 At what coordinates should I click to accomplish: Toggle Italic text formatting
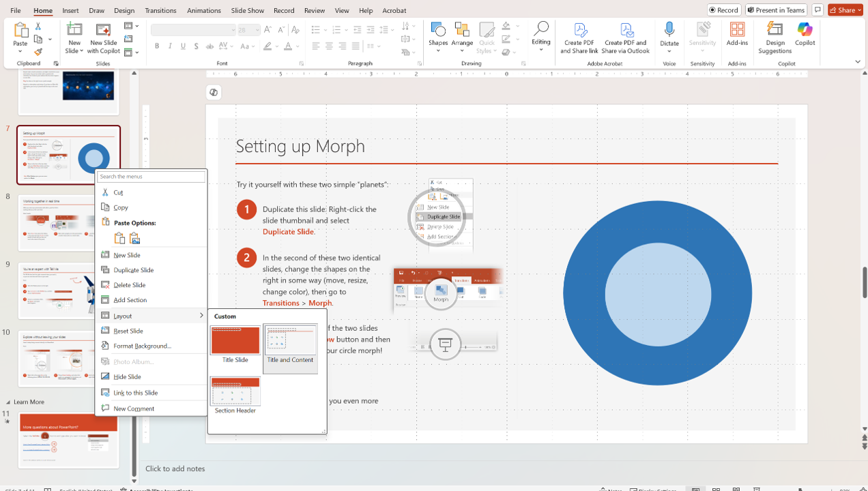tap(170, 46)
